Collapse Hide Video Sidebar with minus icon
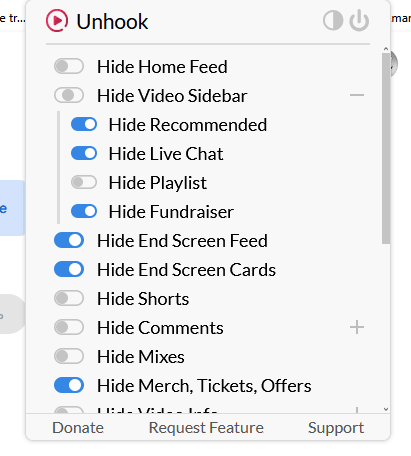 tap(357, 95)
